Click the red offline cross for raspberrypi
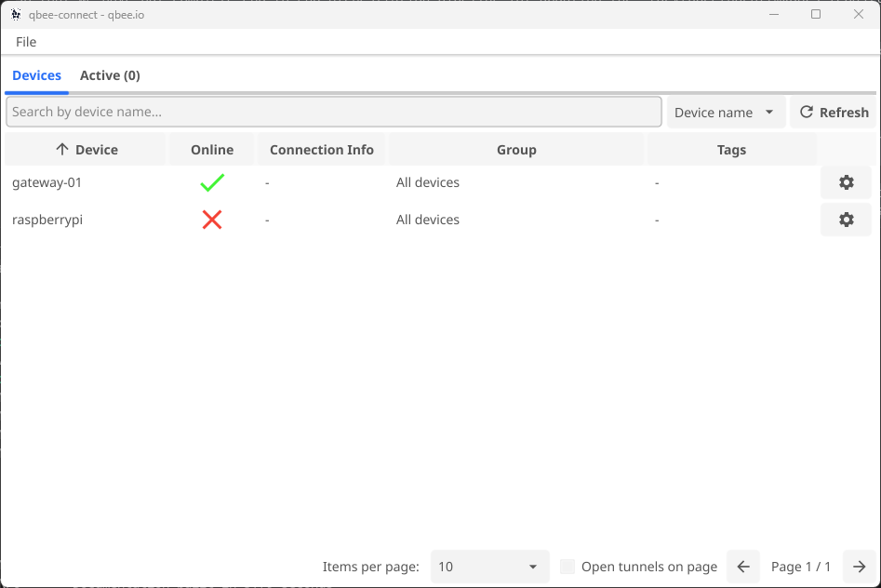This screenshot has width=881, height=588. point(211,220)
